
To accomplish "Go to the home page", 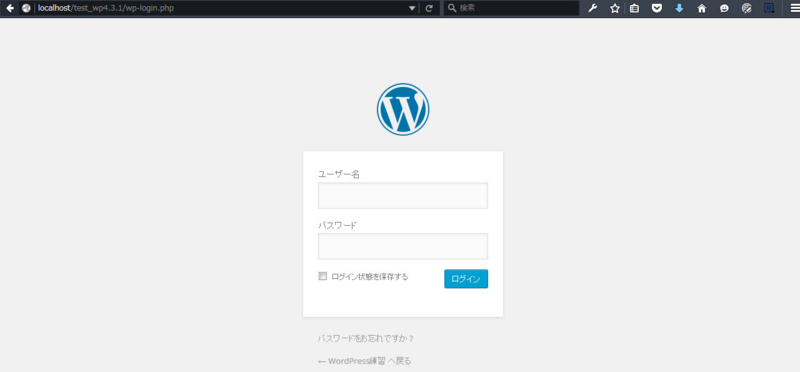I will pyautogui.click(x=702, y=8).
